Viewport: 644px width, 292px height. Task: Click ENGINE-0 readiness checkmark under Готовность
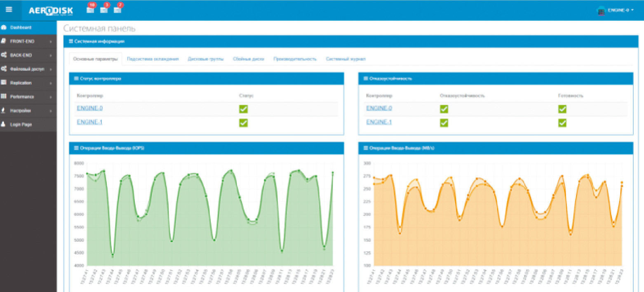coord(562,109)
